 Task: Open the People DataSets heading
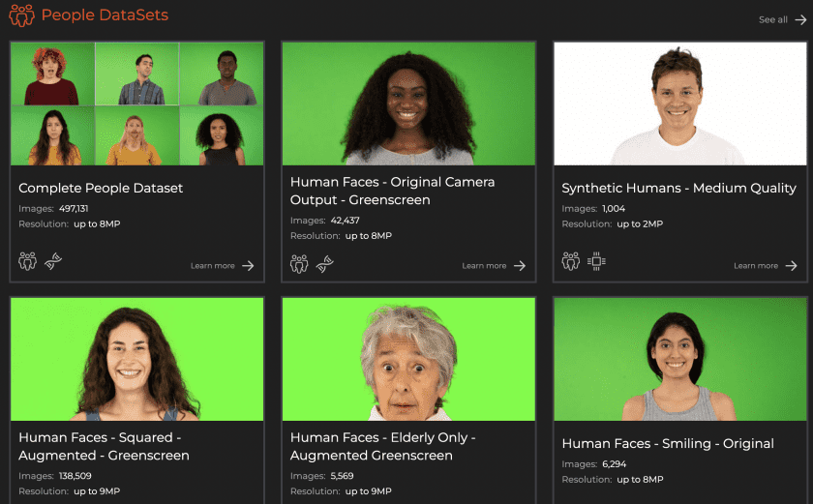(x=105, y=15)
